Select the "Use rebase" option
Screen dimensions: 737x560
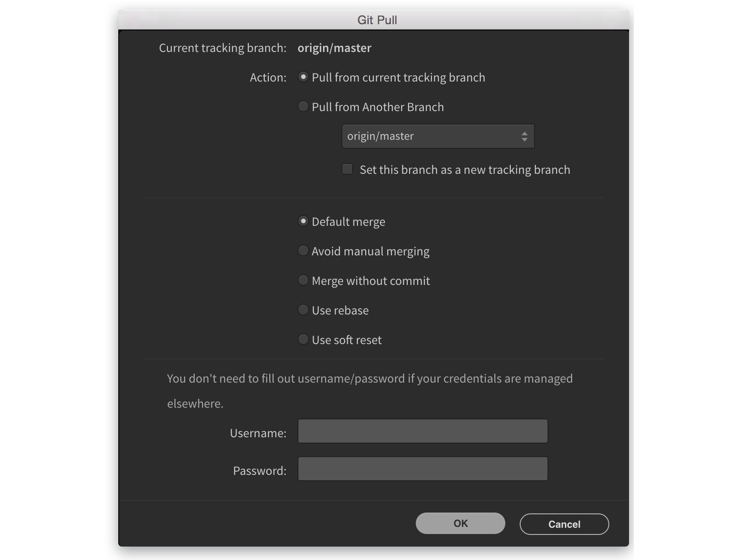(x=303, y=310)
